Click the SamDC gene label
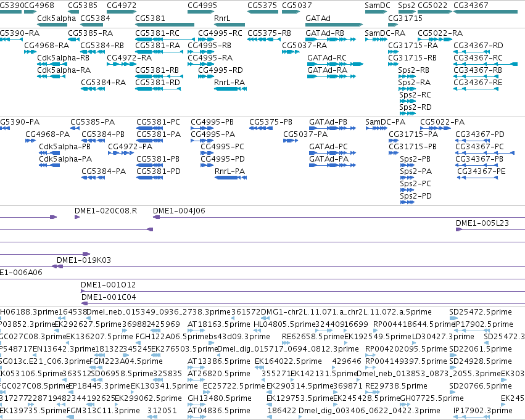 [x=378, y=6]
